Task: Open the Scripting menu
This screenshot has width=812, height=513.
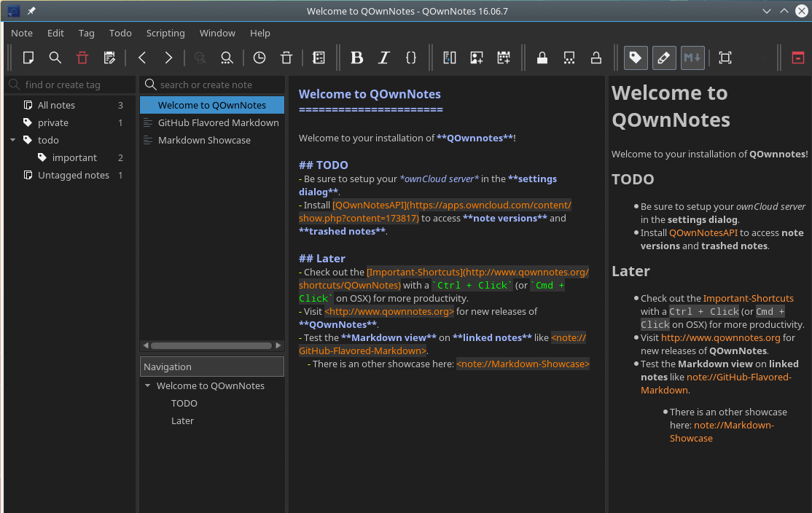Action: [165, 33]
